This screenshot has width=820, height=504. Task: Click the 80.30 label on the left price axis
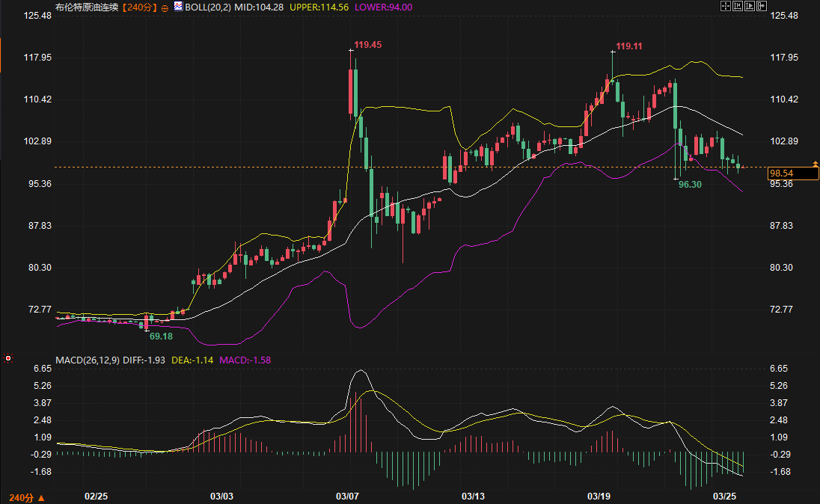click(40, 268)
